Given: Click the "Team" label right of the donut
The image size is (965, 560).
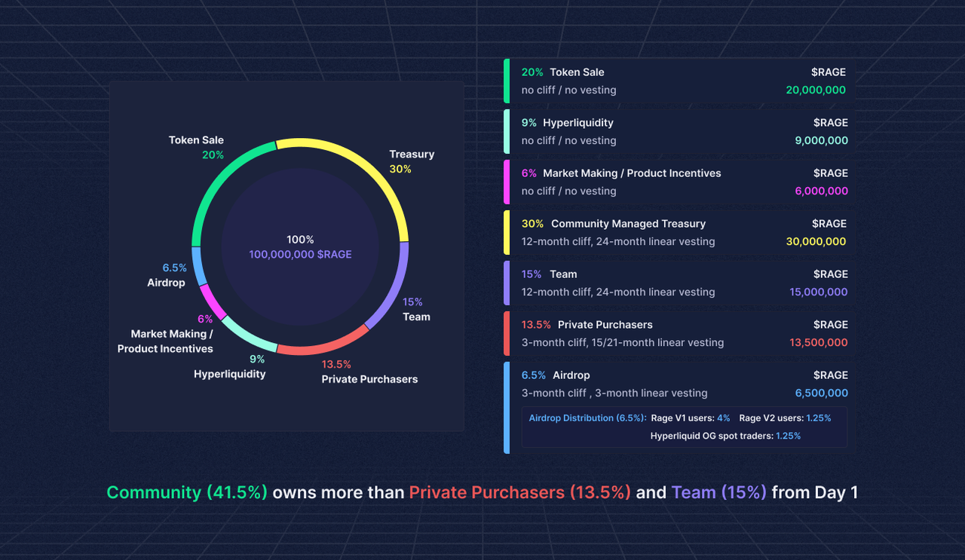Looking at the screenshot, I should (416, 317).
